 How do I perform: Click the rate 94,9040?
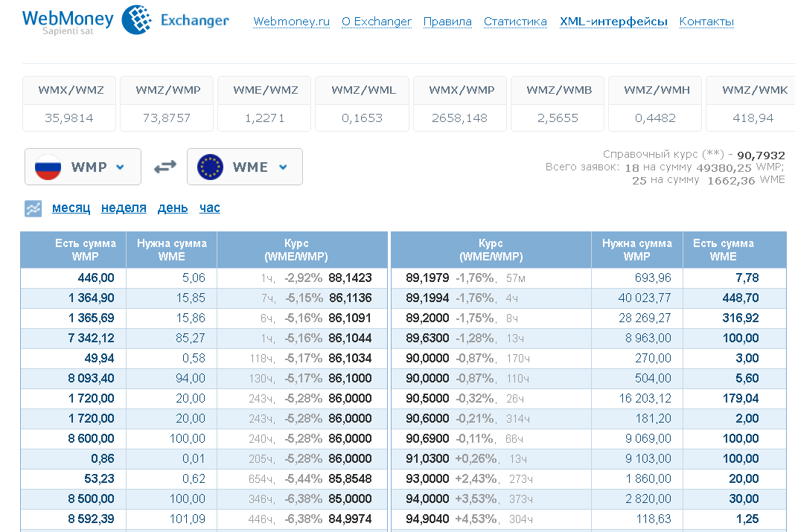pyautogui.click(x=427, y=519)
